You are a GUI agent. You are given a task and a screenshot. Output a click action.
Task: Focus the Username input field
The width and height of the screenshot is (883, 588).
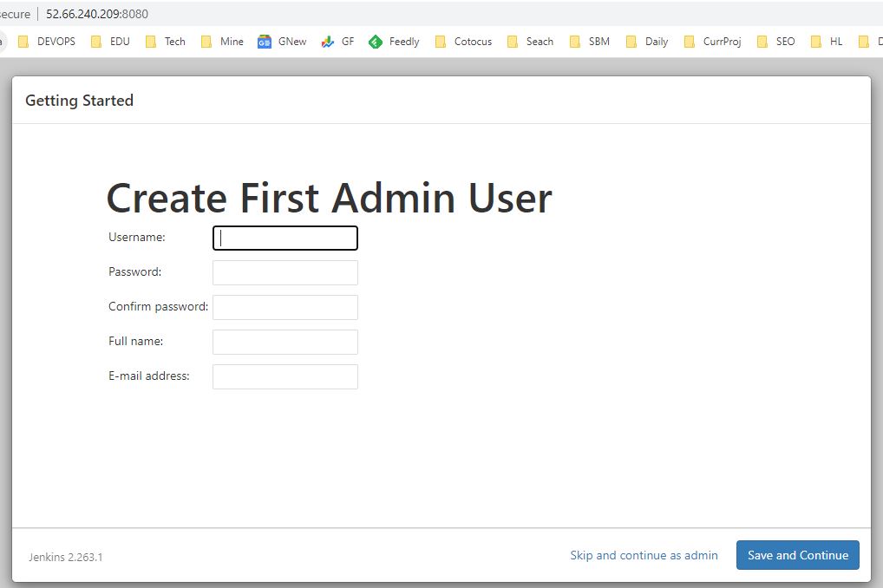285,238
